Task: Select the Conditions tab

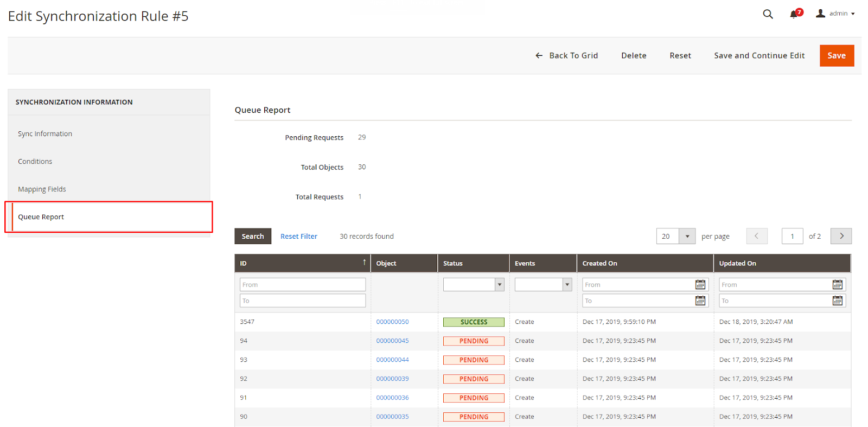Action: click(x=35, y=162)
